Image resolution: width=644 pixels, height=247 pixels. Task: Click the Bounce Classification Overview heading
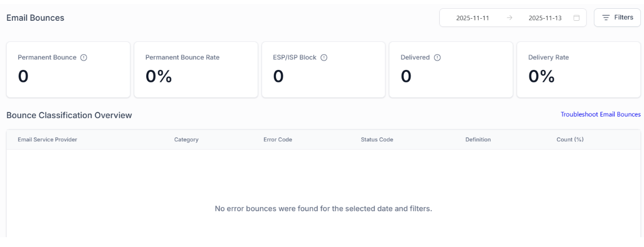tap(69, 115)
